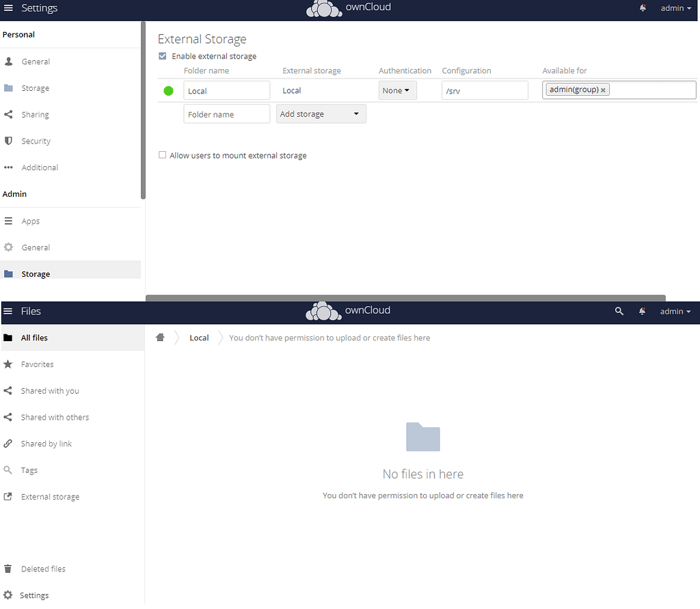Click Local text in External storage column

[x=291, y=91]
